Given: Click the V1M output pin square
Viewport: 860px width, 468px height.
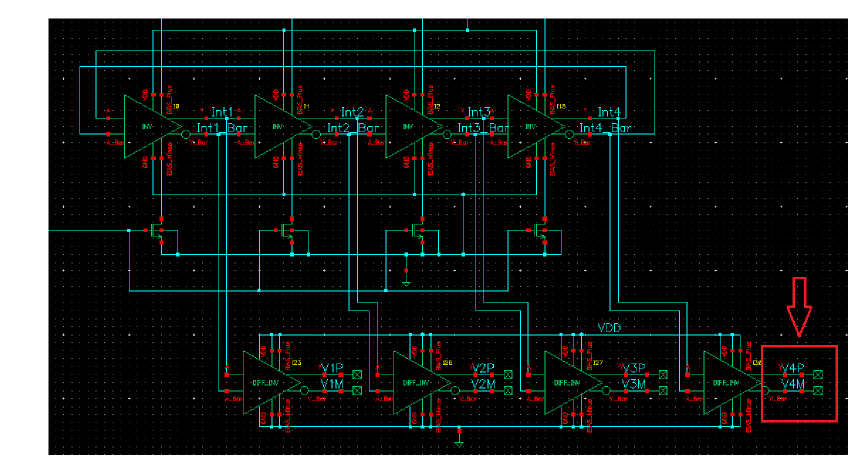Looking at the screenshot, I should (357, 391).
